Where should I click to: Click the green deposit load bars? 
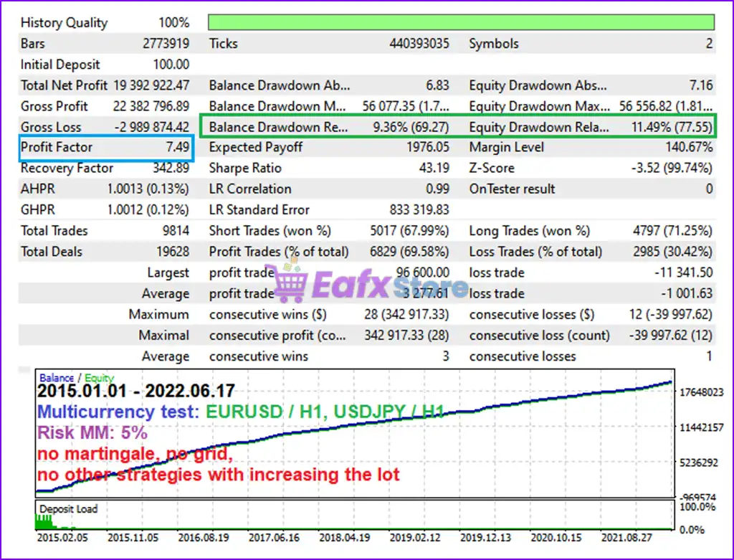[x=44, y=522]
